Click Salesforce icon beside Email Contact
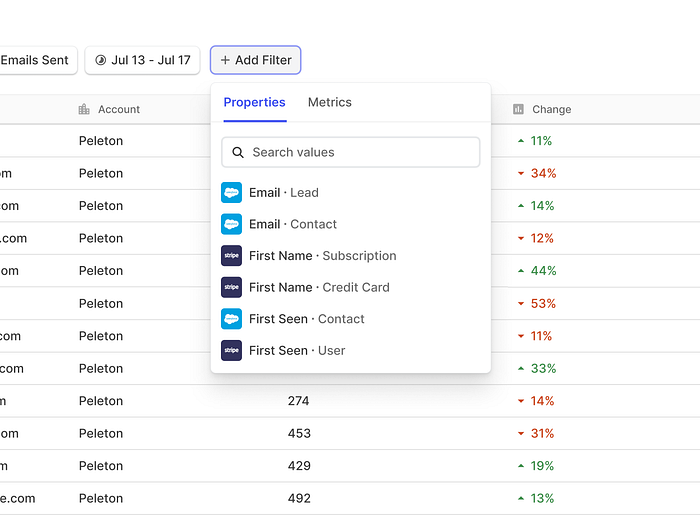Viewport: 700px width, 525px height. pyautogui.click(x=231, y=224)
